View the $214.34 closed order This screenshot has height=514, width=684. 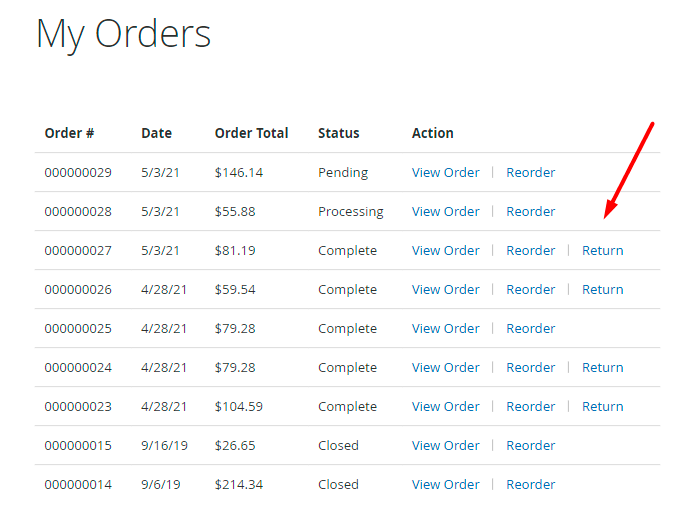point(445,484)
